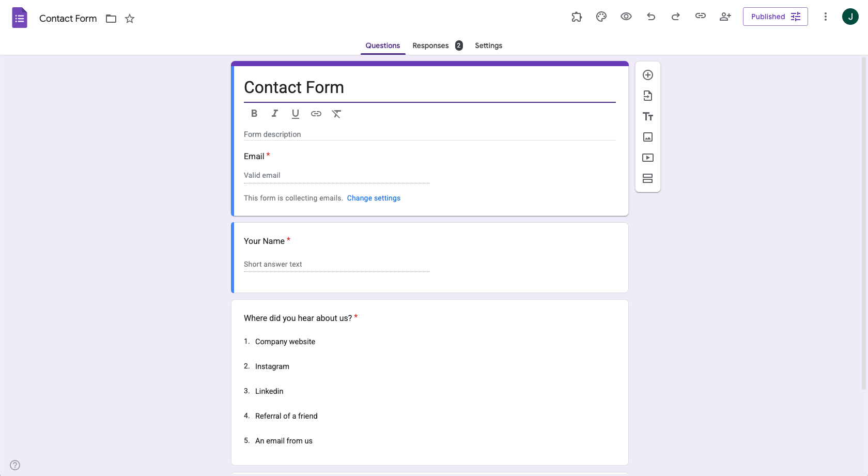This screenshot has width=868, height=476.
Task: Add a title and description block
Action: [647, 116]
